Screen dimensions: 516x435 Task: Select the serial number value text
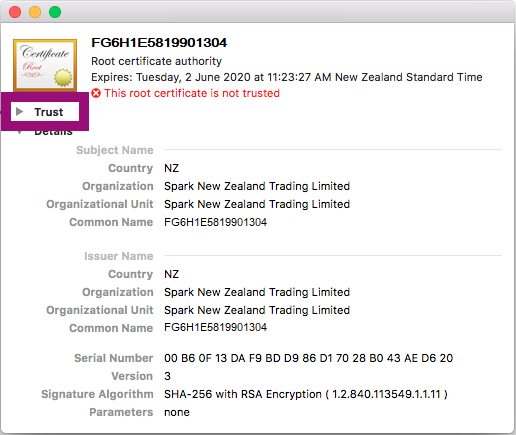point(308,358)
